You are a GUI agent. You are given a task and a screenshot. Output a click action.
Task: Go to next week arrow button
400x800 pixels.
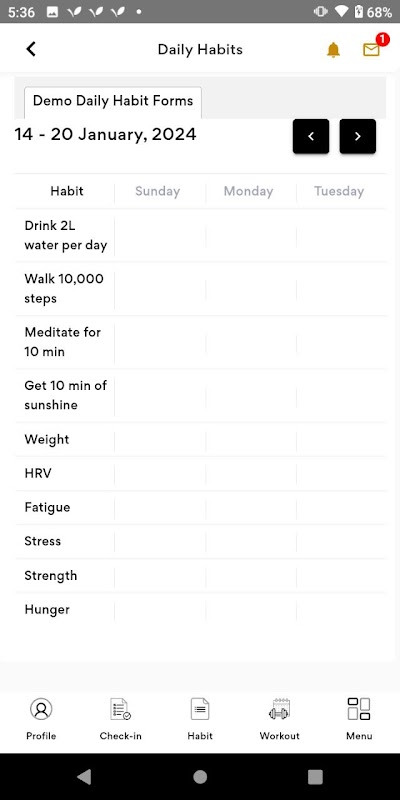point(358,136)
